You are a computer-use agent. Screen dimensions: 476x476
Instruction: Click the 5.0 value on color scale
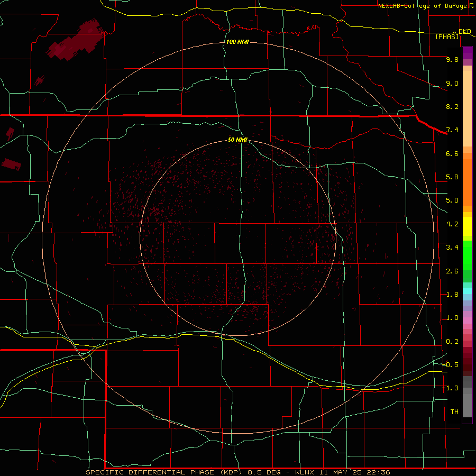point(452,200)
